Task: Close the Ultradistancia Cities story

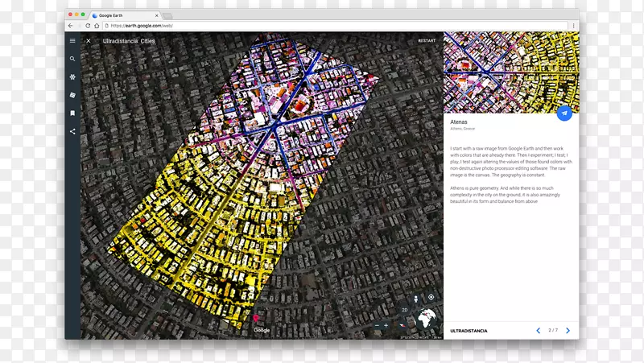Action: click(x=89, y=41)
